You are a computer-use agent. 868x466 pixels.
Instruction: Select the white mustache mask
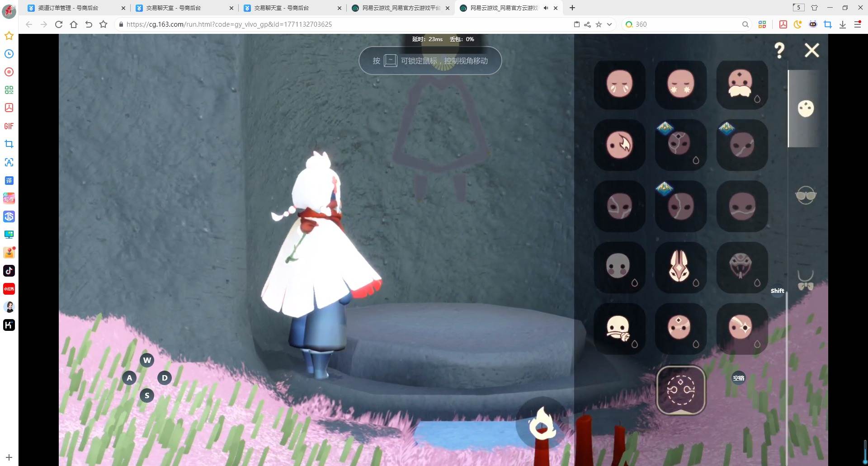tap(742, 85)
